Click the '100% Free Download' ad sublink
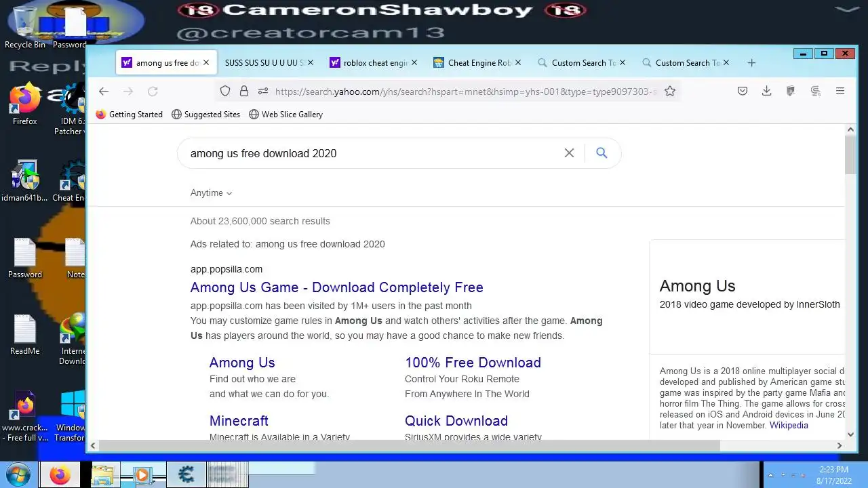Viewport: 868px width, 488px height. (473, 363)
